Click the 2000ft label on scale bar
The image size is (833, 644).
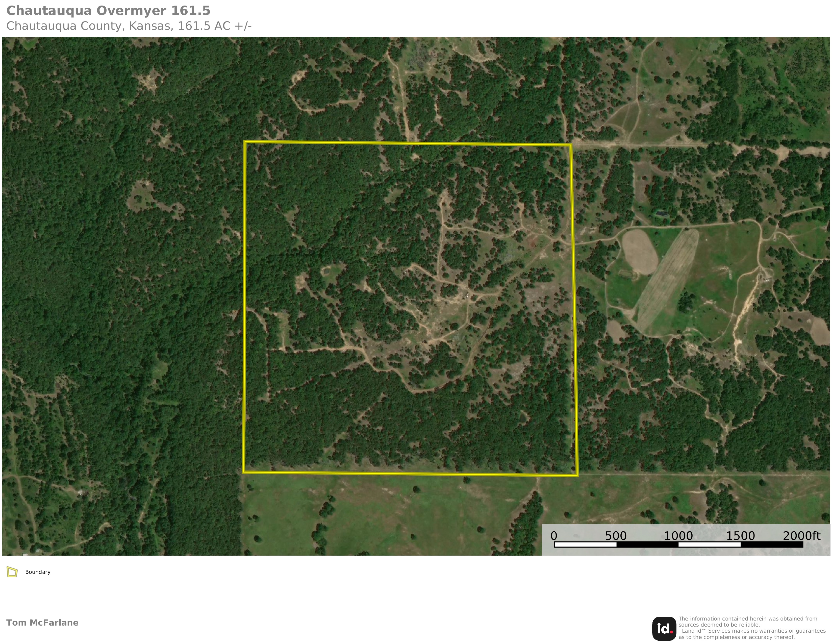click(x=801, y=536)
